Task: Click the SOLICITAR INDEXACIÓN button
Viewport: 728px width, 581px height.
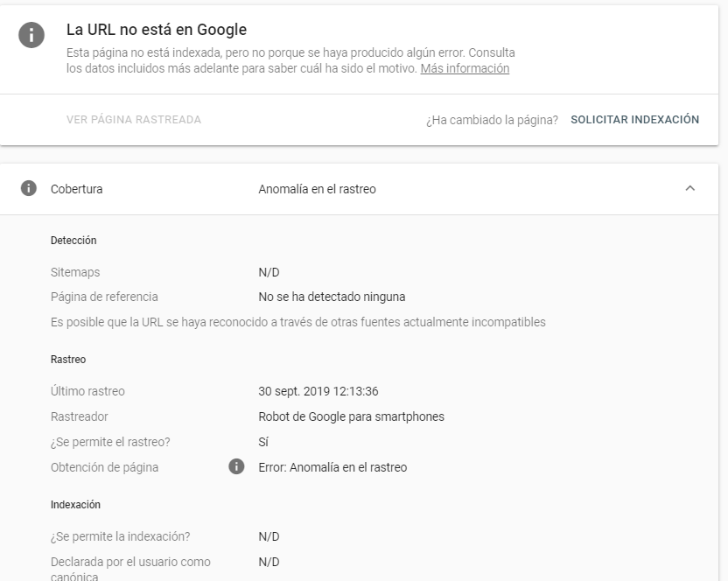Action: (x=634, y=120)
